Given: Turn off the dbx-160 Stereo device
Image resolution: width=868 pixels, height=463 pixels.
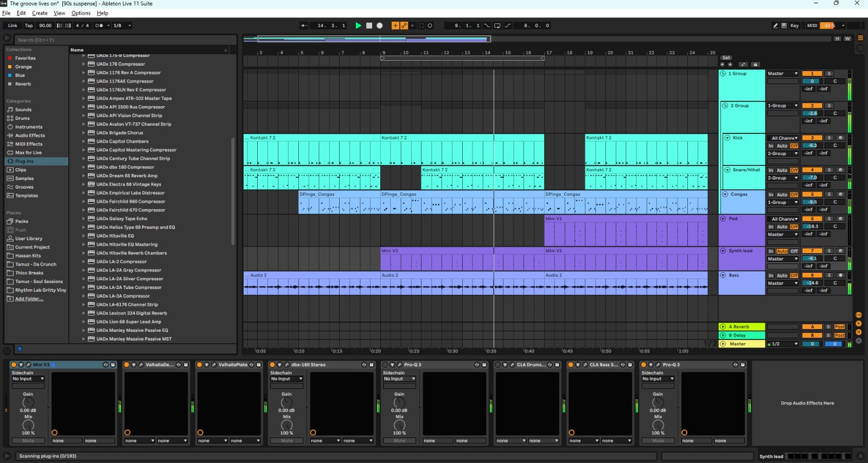Looking at the screenshot, I should 272,365.
